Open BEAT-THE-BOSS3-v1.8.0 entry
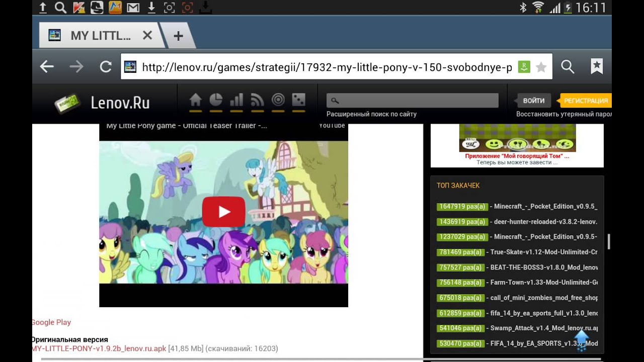644x362 pixels. (x=517, y=267)
